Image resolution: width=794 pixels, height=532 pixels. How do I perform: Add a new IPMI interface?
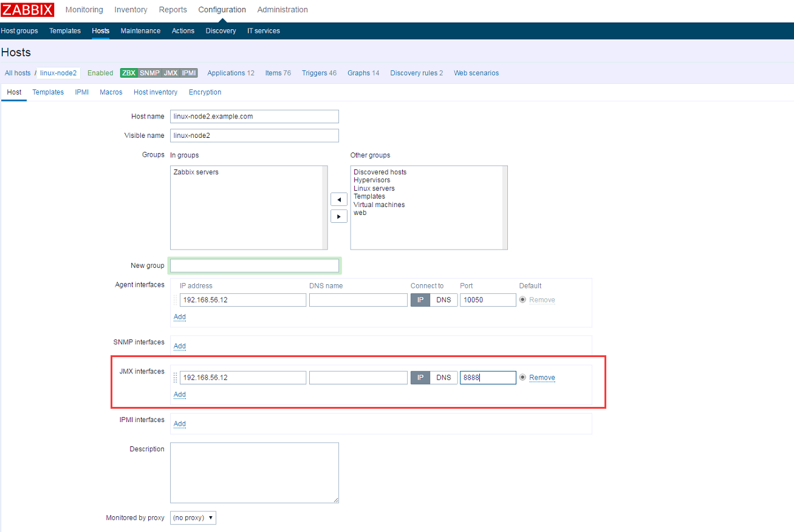coord(180,424)
